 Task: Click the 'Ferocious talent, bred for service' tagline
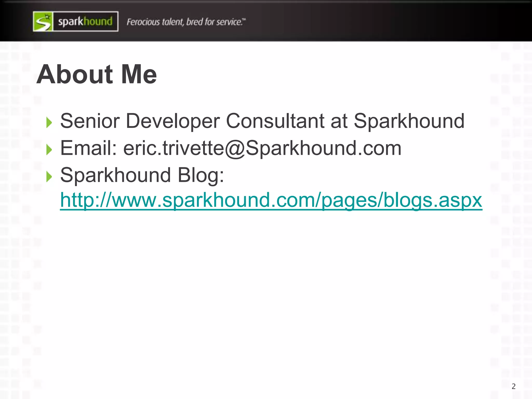[x=184, y=22]
